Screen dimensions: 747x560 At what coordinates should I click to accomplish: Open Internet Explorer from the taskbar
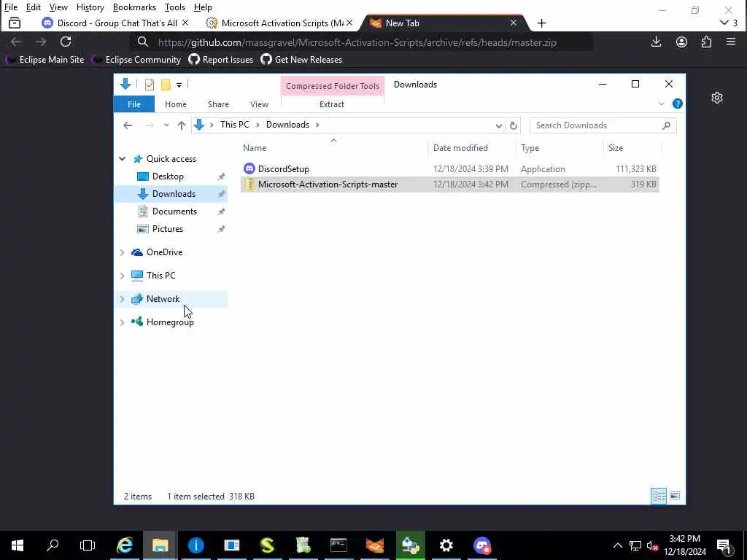pos(125,545)
